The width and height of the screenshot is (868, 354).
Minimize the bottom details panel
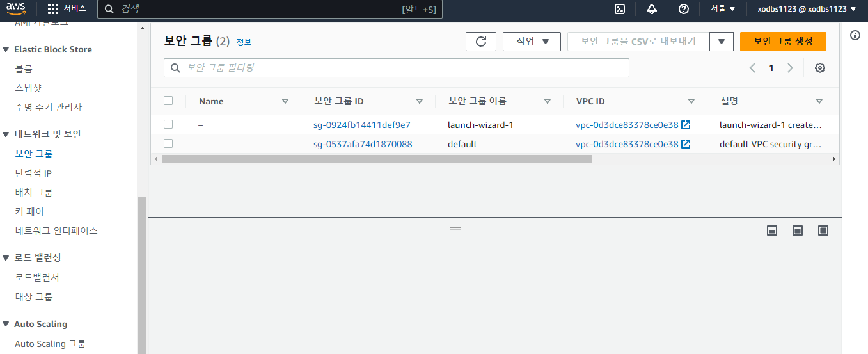(x=772, y=230)
